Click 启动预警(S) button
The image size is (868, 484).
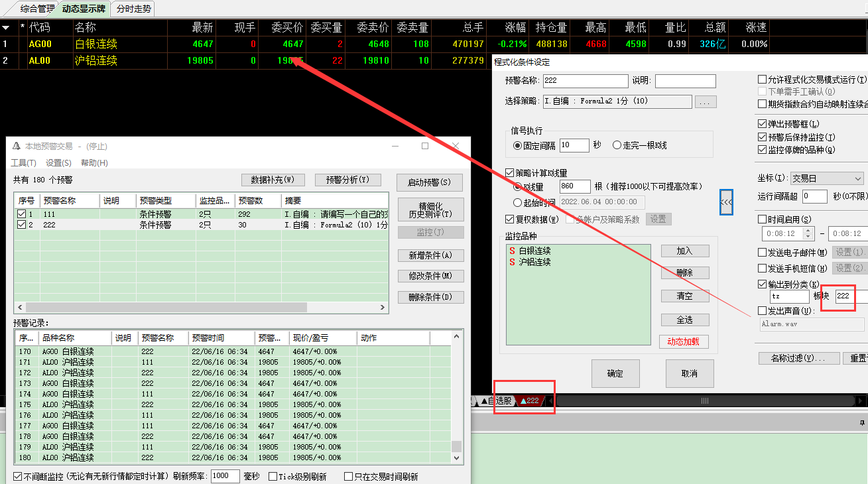[x=430, y=183]
